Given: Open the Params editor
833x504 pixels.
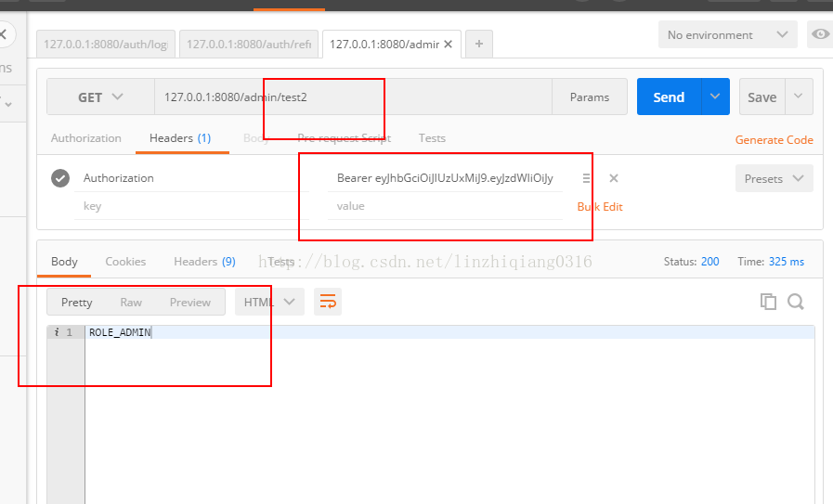Looking at the screenshot, I should coord(590,97).
